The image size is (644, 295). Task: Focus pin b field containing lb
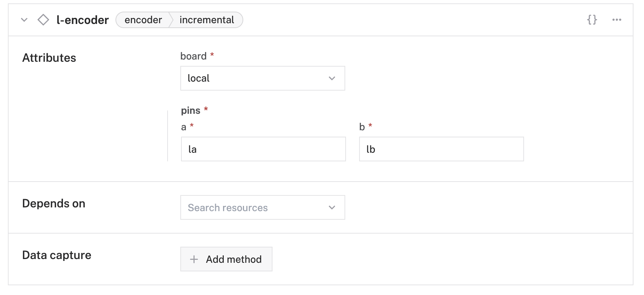coord(441,149)
